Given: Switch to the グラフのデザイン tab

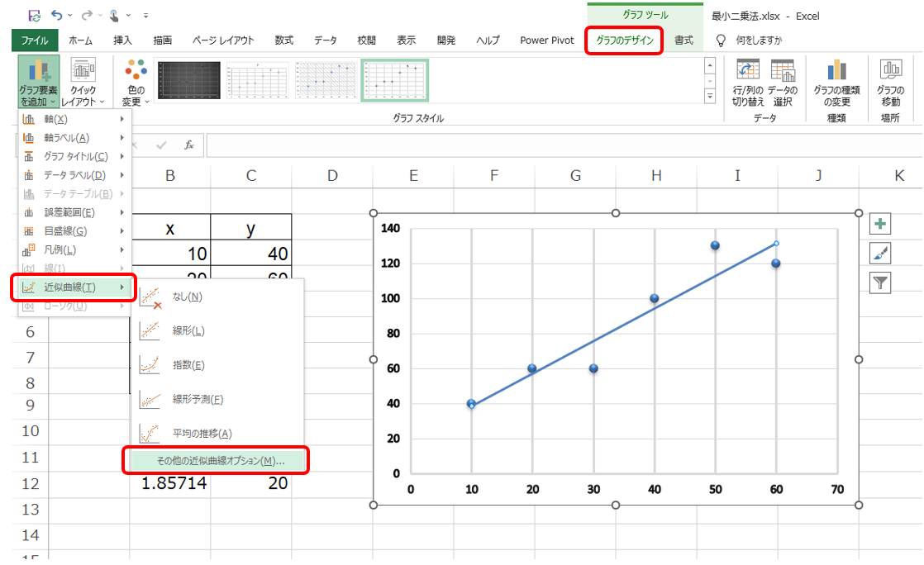Looking at the screenshot, I should tap(625, 40).
